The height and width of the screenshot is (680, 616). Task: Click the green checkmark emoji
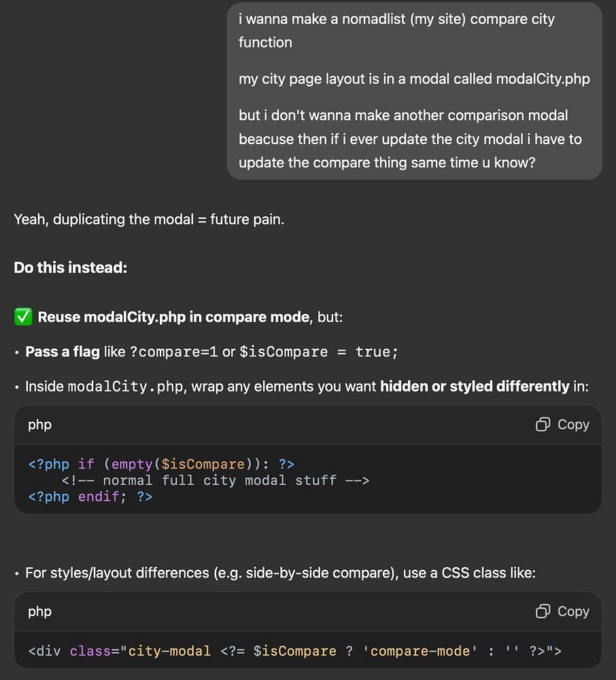(22, 317)
